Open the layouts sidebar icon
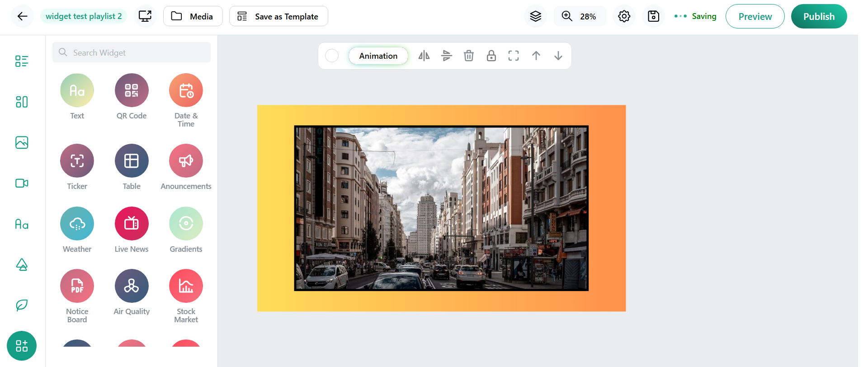This screenshot has width=868, height=367. click(x=22, y=102)
